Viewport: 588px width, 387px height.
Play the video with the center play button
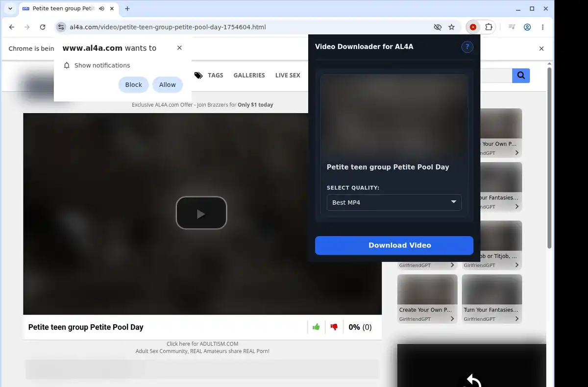point(201,213)
